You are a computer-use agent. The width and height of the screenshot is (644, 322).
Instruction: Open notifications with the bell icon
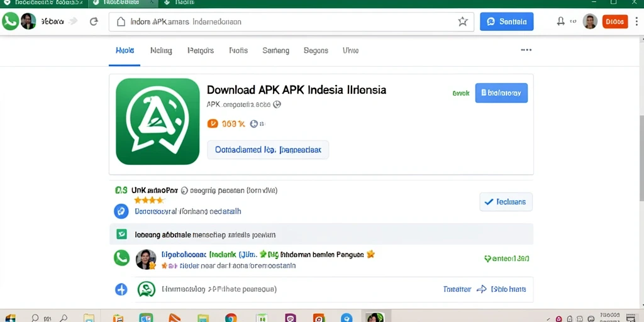pyautogui.click(x=560, y=21)
